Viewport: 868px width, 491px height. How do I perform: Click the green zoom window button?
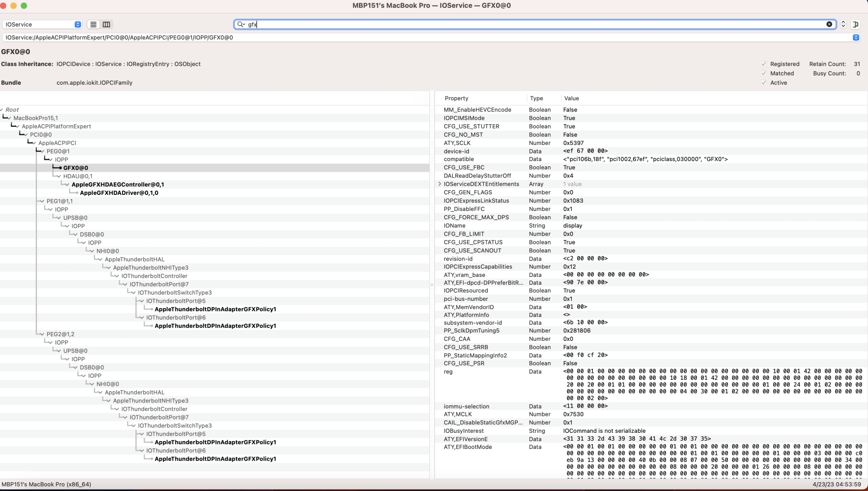tap(24, 6)
